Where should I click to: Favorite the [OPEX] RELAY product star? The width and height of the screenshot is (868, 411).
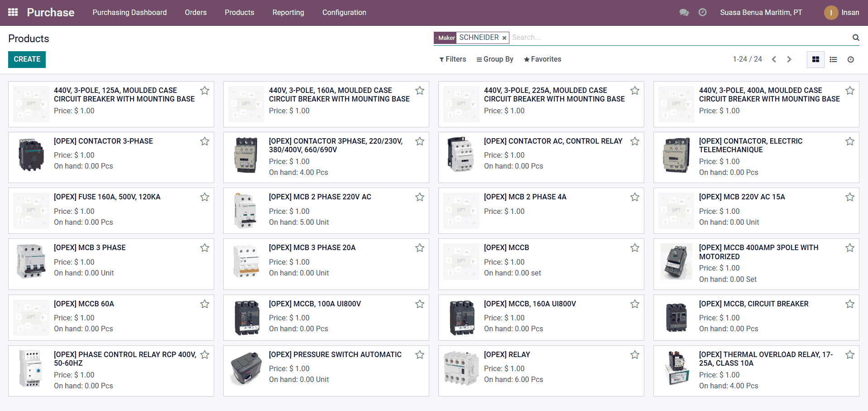635,355
